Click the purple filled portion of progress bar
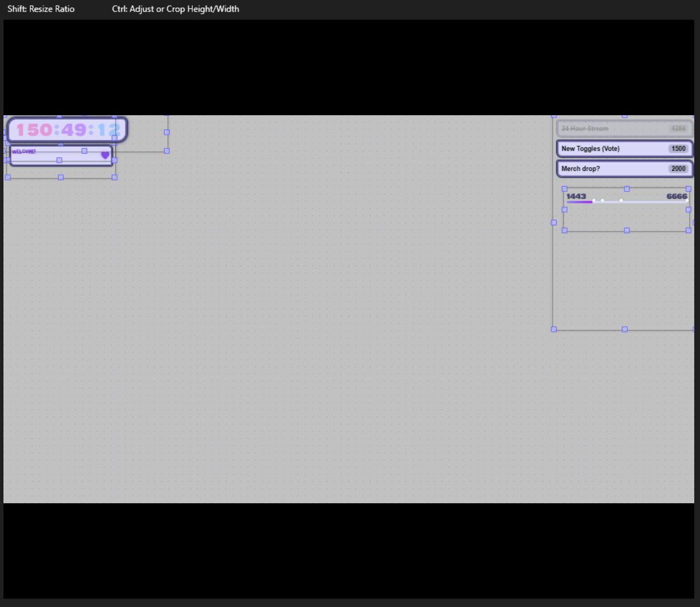Viewport: 700px width, 607px height. click(578, 202)
